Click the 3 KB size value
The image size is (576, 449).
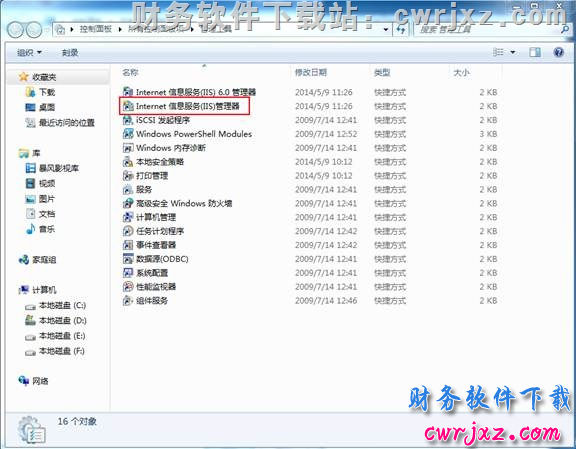pos(488,134)
